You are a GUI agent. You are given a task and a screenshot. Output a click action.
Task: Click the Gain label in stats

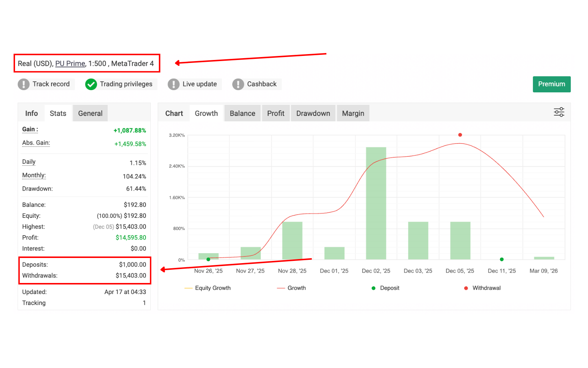tap(30, 129)
